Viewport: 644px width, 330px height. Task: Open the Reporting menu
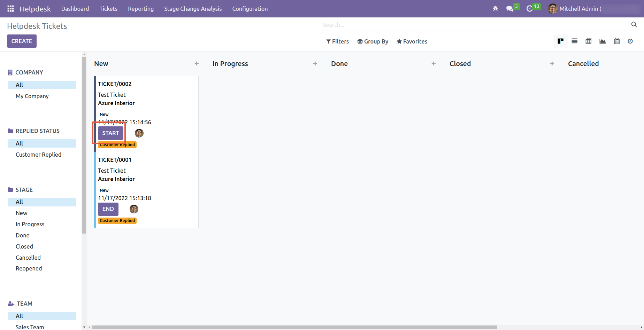point(141,9)
